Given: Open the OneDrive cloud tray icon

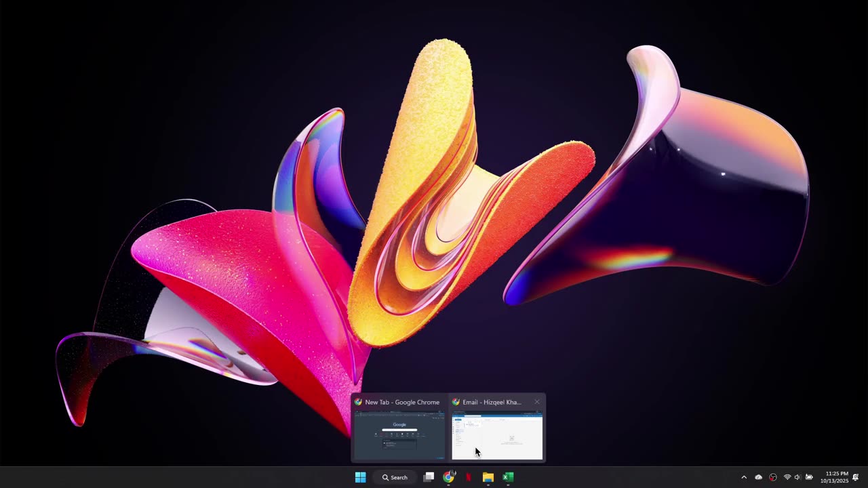Looking at the screenshot, I should (x=758, y=477).
